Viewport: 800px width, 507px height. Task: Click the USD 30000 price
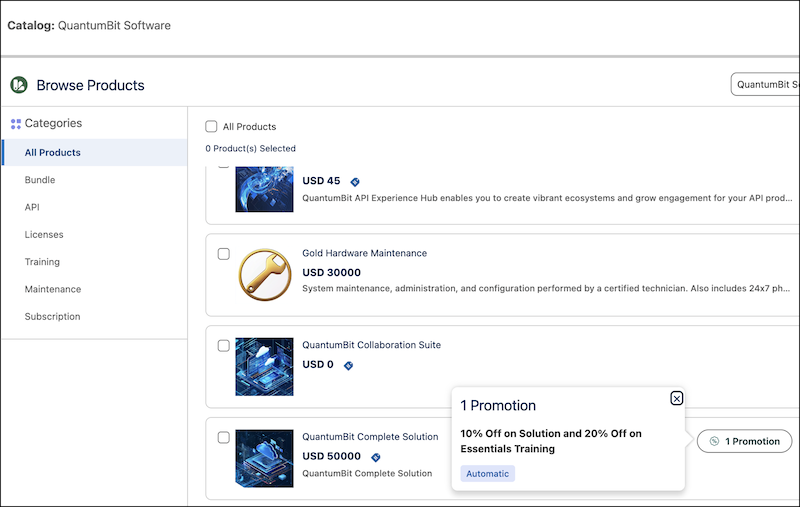pyautogui.click(x=332, y=272)
